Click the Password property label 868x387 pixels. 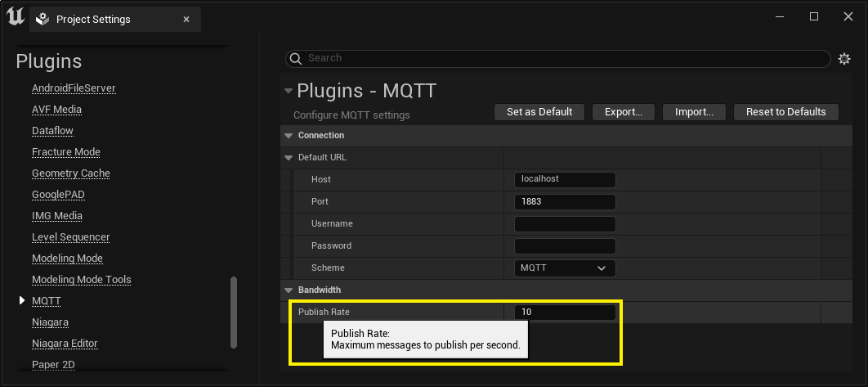click(331, 245)
